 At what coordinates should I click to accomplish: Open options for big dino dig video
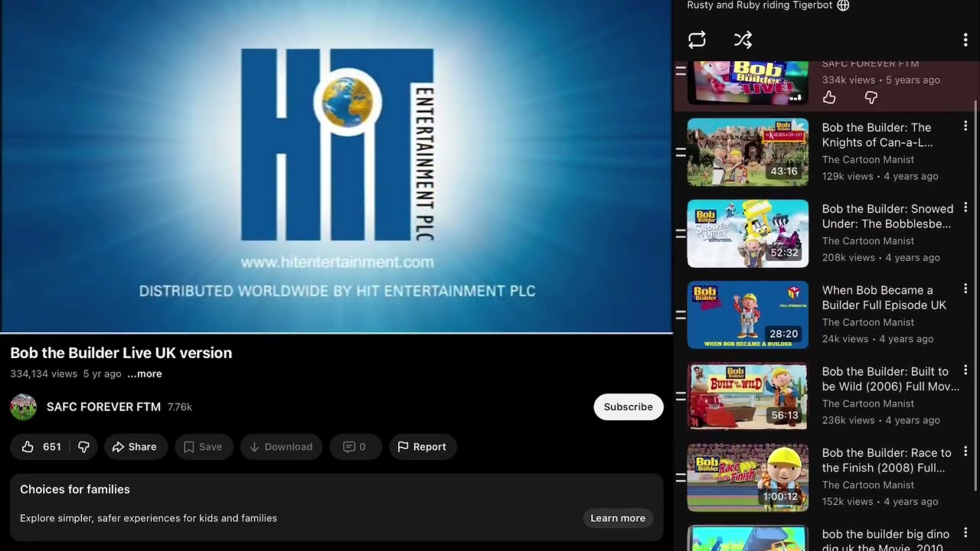[x=965, y=533]
